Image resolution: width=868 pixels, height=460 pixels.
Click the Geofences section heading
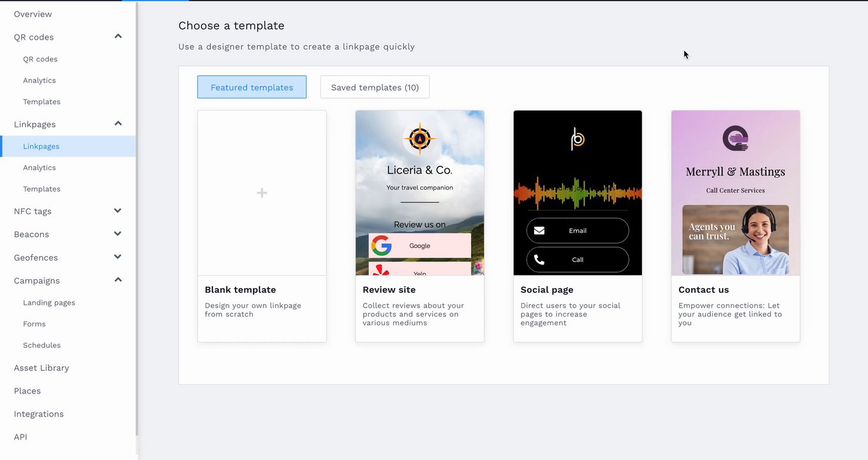point(36,257)
